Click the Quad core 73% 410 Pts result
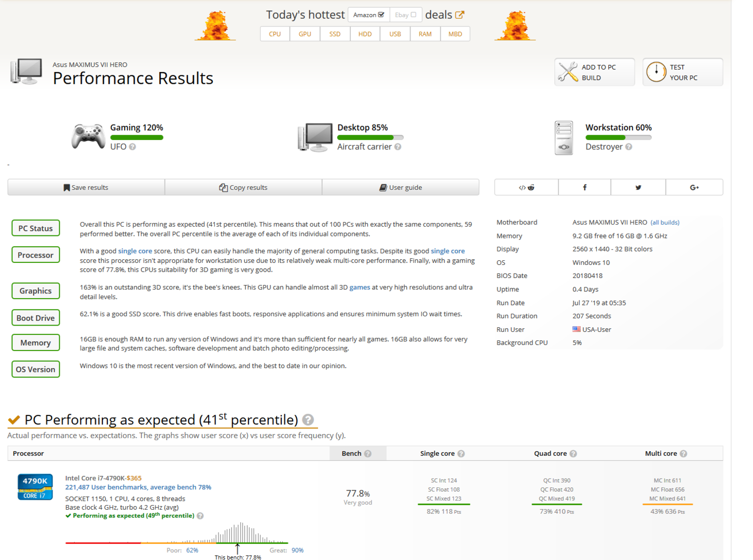Image resolution: width=753 pixels, height=560 pixels. [557, 512]
